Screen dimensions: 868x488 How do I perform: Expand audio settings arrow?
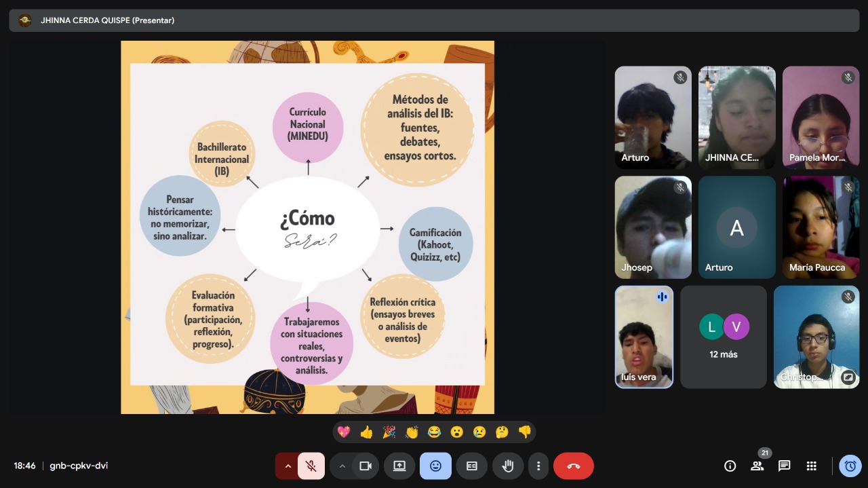288,466
